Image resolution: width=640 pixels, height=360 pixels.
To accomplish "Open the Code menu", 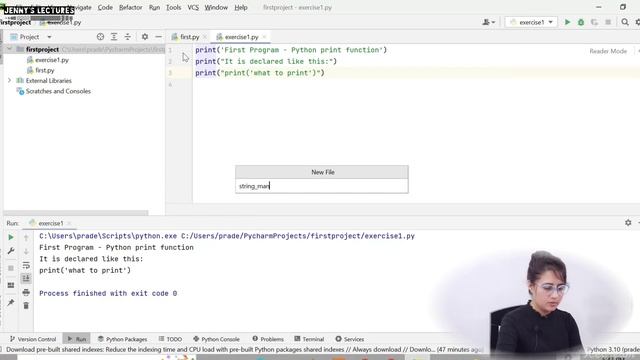I will (105, 7).
